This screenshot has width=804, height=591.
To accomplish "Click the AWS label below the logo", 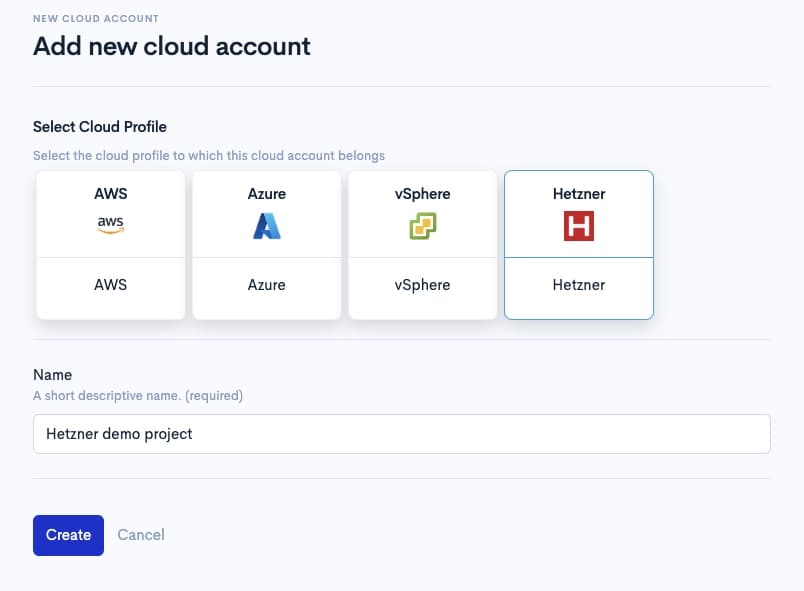I will pyautogui.click(x=110, y=285).
